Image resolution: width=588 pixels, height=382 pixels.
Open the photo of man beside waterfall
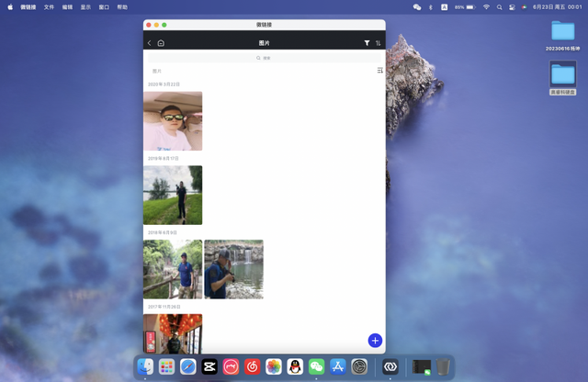(x=233, y=269)
